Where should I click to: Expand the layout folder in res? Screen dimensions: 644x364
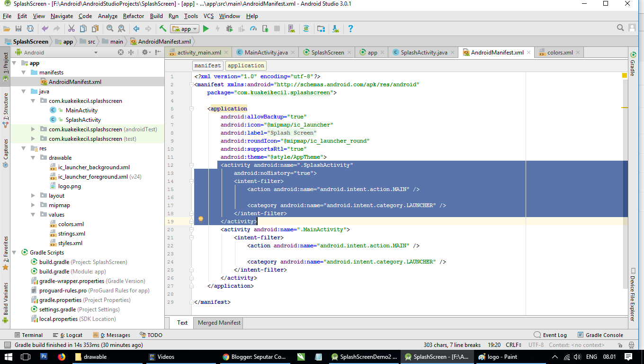click(x=32, y=195)
